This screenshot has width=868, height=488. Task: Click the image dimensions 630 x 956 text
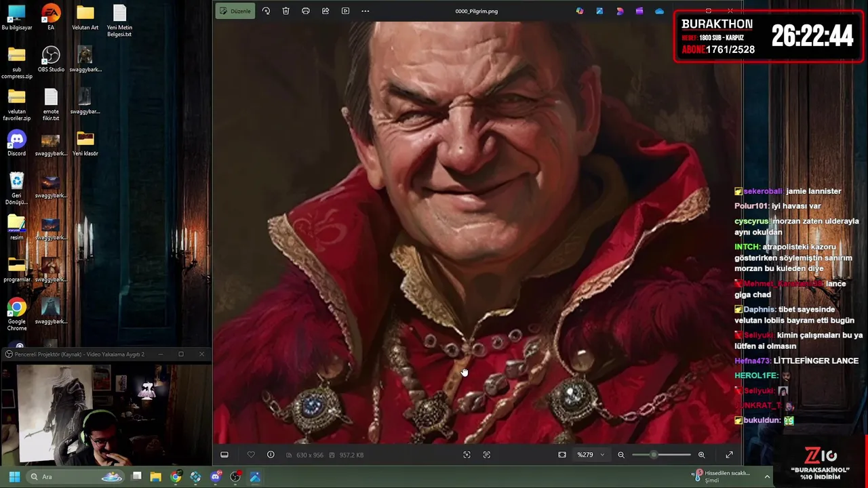(309, 455)
